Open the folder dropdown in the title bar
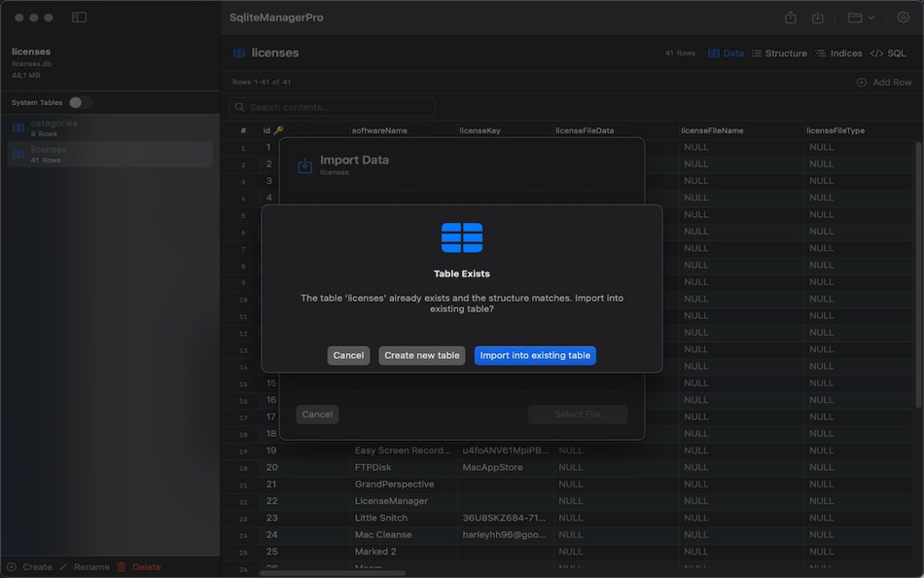The width and height of the screenshot is (924, 578). pos(855,17)
